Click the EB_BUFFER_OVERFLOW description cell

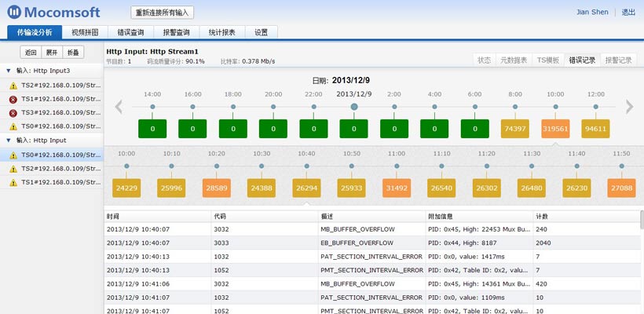372,243
